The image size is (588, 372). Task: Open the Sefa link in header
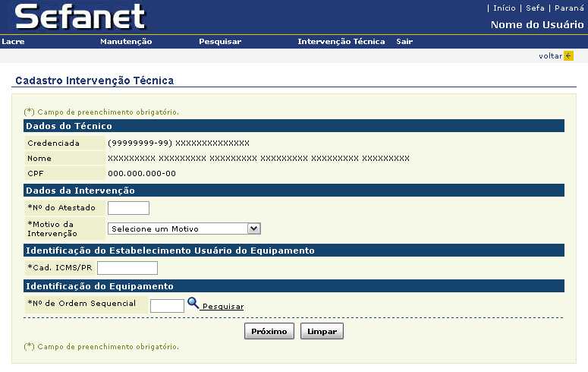point(535,8)
